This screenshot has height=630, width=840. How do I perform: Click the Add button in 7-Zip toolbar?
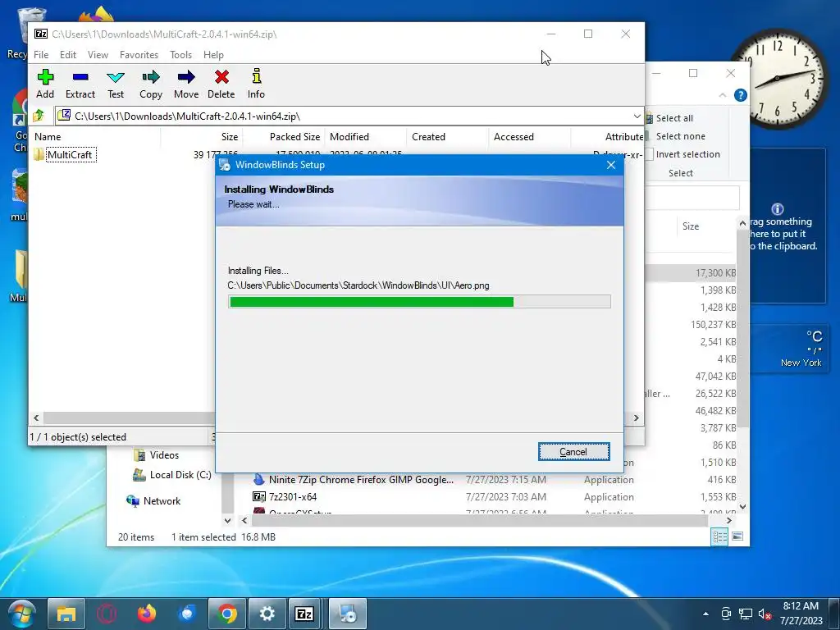coord(45,84)
